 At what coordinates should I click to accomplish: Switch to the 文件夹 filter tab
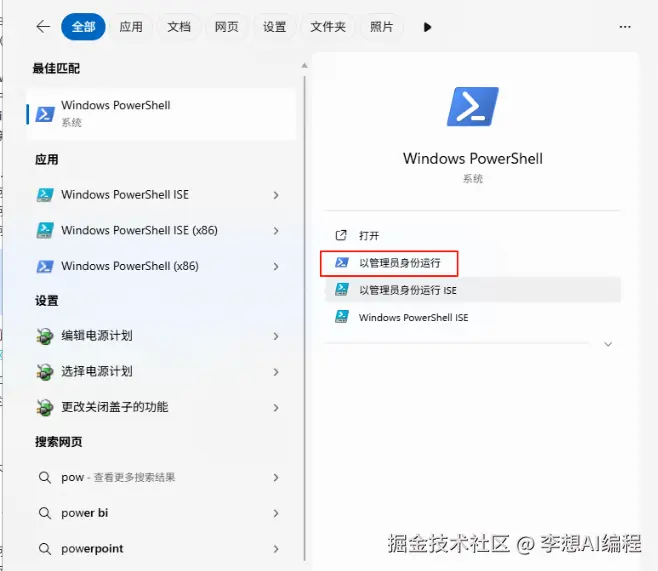(328, 27)
